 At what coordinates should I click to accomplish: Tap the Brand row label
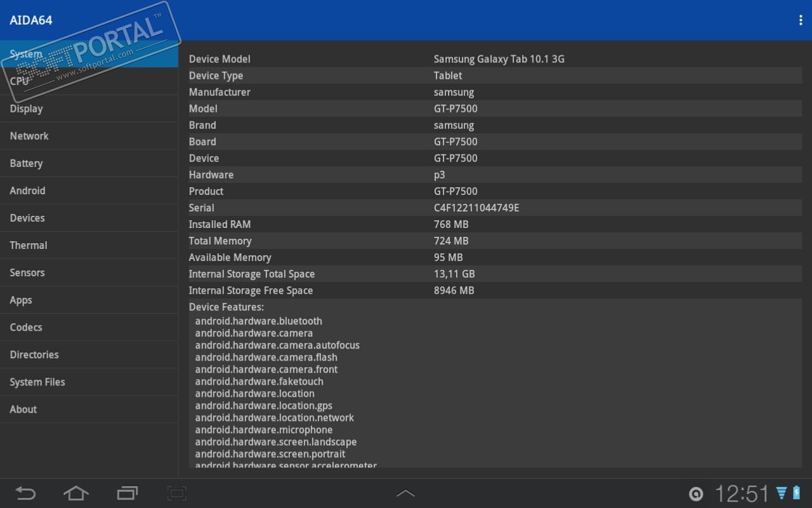(202, 125)
